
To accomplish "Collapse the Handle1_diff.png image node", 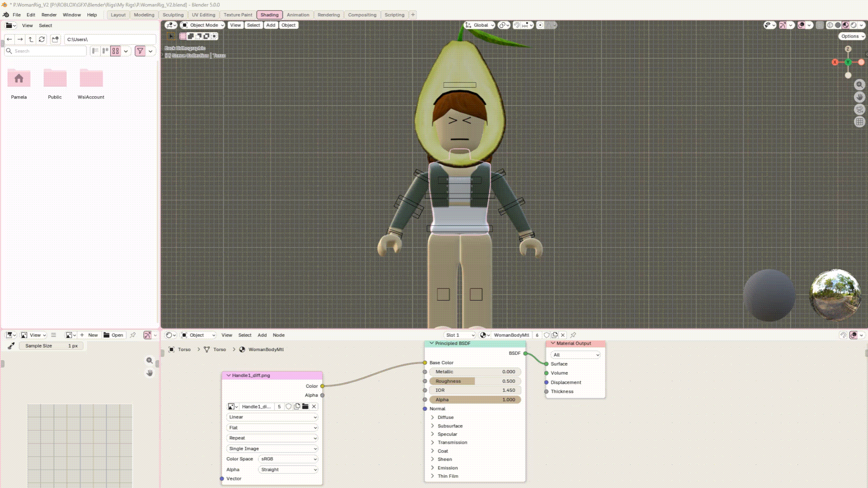I will pyautogui.click(x=229, y=375).
